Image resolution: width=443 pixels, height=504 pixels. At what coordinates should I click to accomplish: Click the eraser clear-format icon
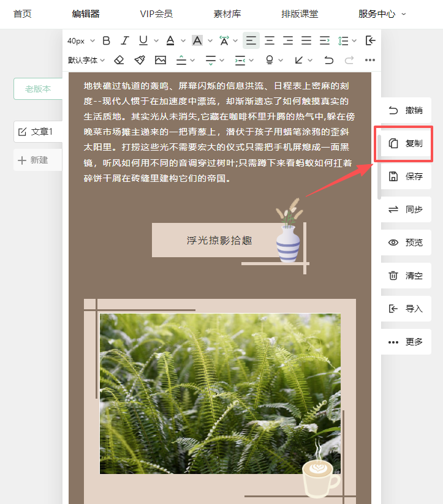point(119,60)
